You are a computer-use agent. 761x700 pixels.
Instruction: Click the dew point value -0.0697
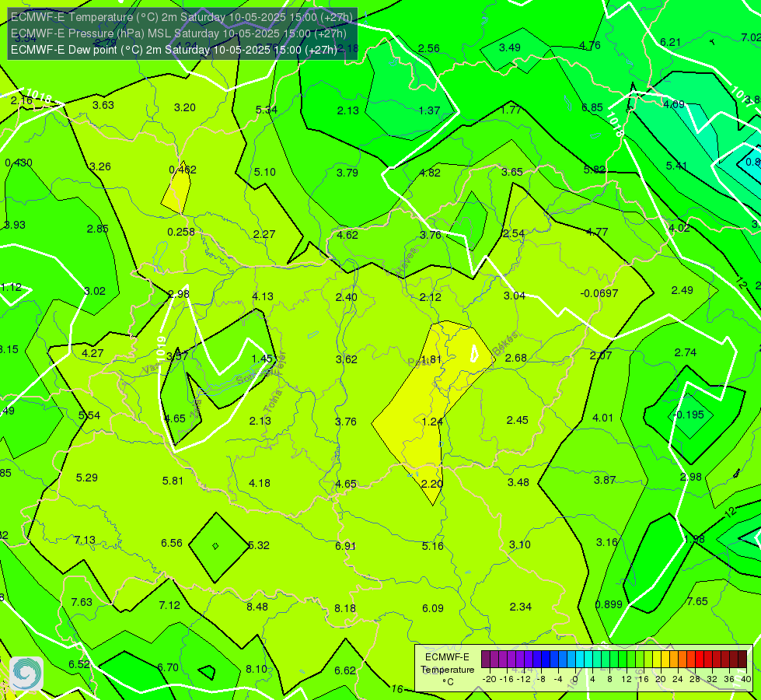tap(599, 293)
